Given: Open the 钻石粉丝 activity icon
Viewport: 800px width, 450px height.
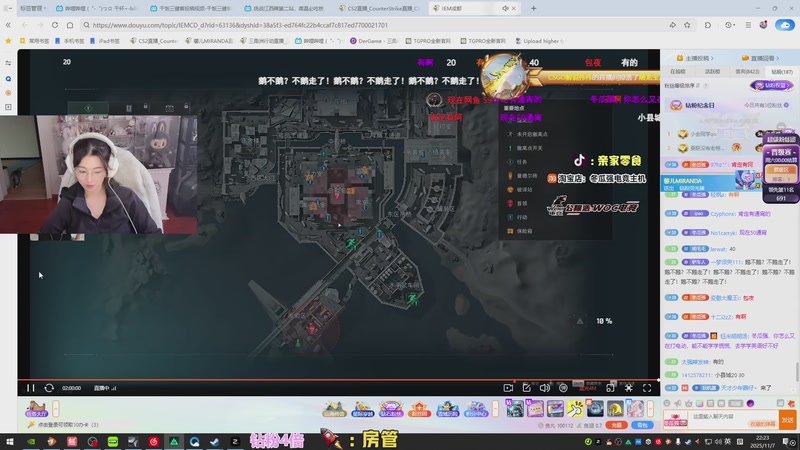Looking at the screenshot, I should [391, 409].
